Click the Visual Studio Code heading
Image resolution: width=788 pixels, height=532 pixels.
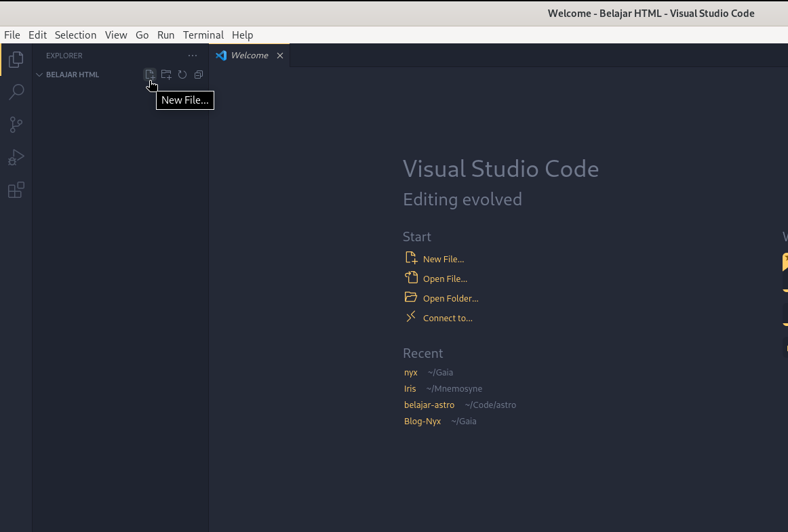500,168
